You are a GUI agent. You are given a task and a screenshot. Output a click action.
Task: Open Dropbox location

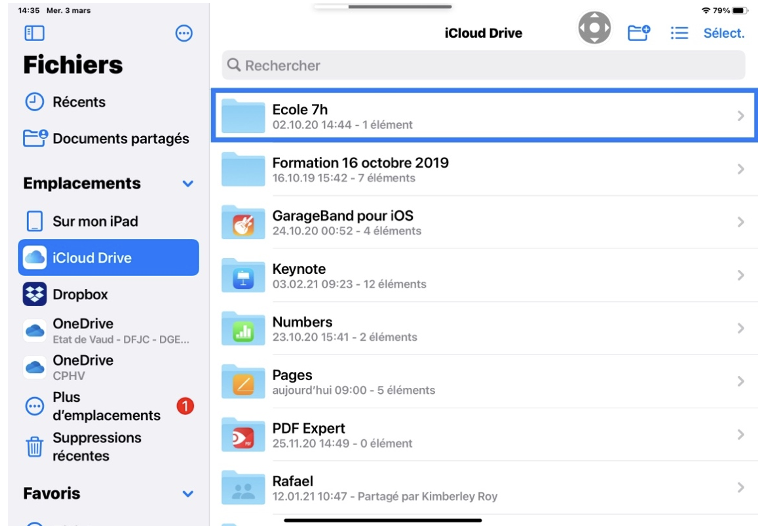pos(108,294)
